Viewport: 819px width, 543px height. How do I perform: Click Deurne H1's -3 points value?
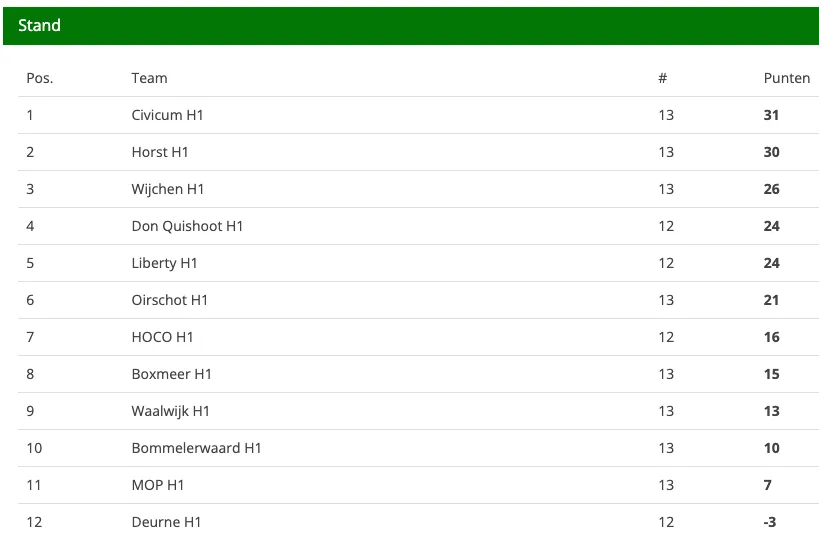[770, 522]
